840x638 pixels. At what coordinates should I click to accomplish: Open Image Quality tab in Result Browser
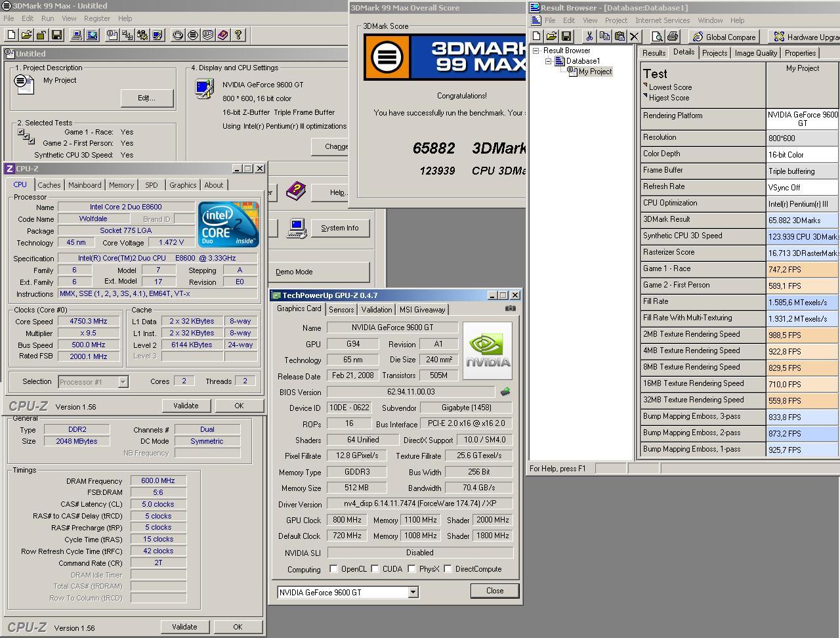pyautogui.click(x=756, y=53)
